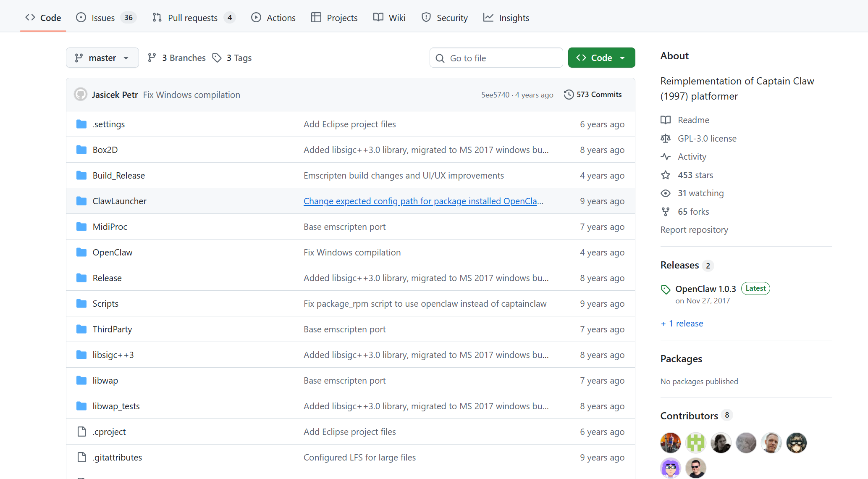Open the Pull requests tab
The image size is (868, 479).
192,18
